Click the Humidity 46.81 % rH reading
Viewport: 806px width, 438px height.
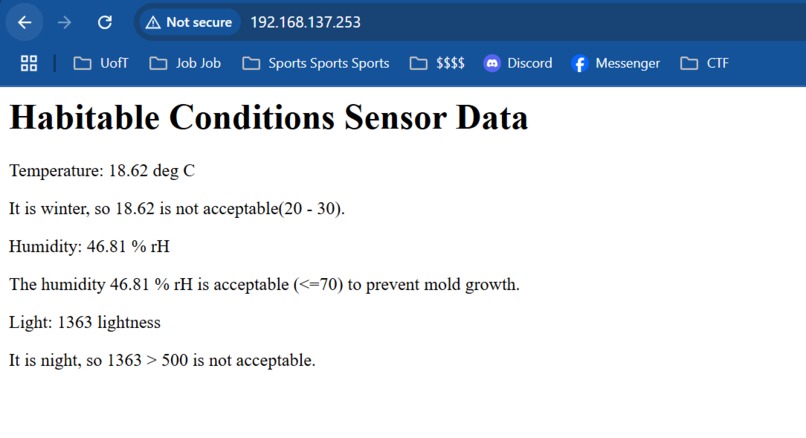(89, 246)
